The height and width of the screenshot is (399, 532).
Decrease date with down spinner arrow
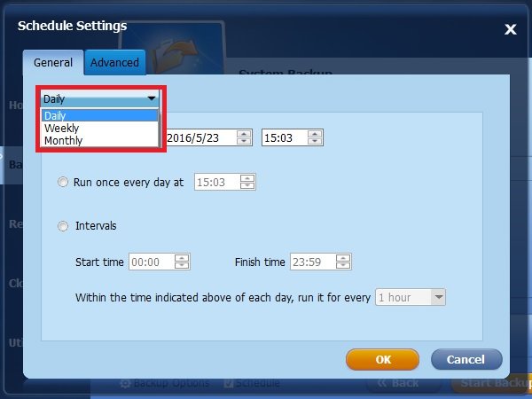(x=244, y=142)
